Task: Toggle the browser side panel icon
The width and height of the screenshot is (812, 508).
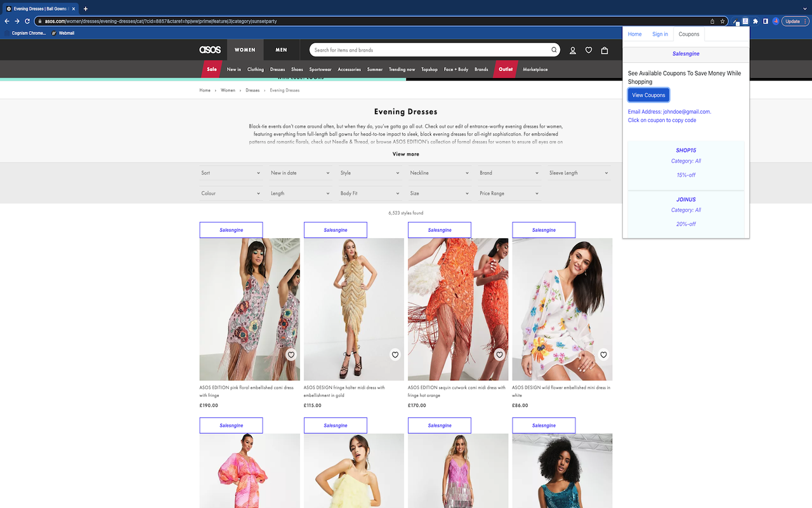Action: coord(766,21)
